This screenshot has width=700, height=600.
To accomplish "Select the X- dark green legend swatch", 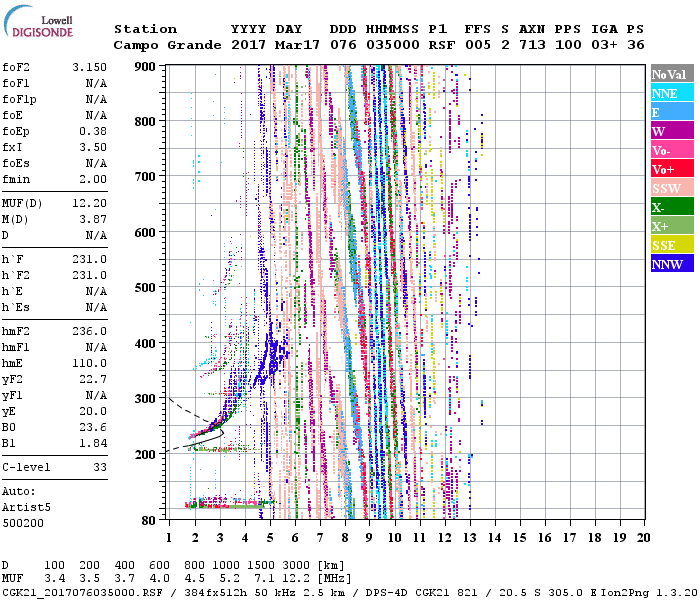I will (672, 207).
